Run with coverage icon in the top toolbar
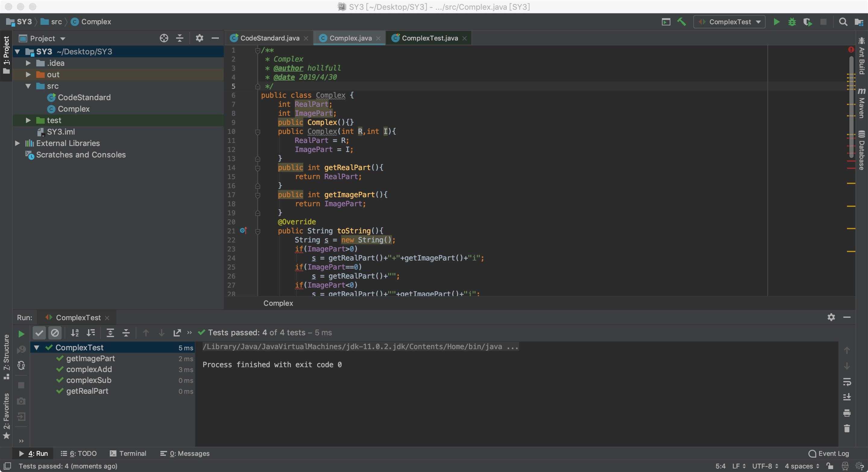The height and width of the screenshot is (472, 868). point(807,22)
